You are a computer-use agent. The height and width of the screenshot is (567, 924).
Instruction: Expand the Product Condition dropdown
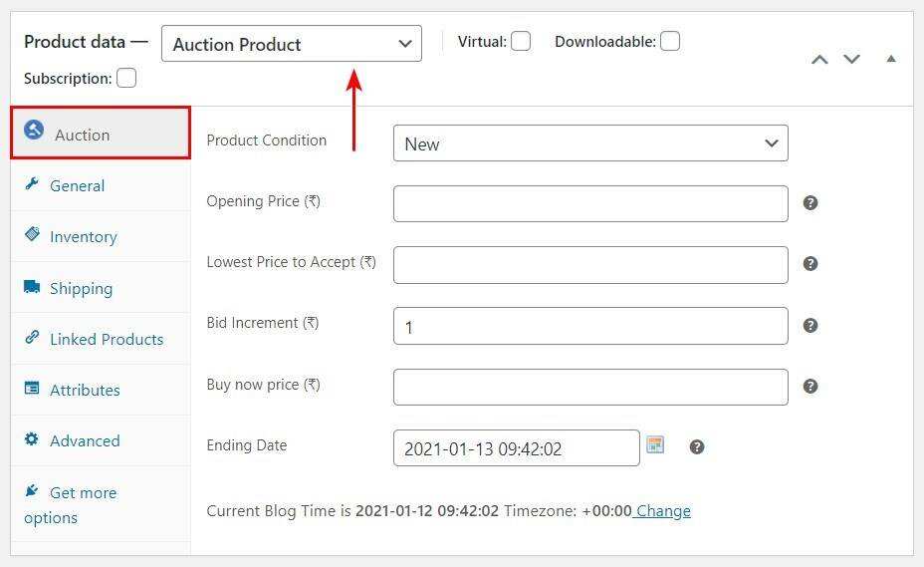point(590,143)
